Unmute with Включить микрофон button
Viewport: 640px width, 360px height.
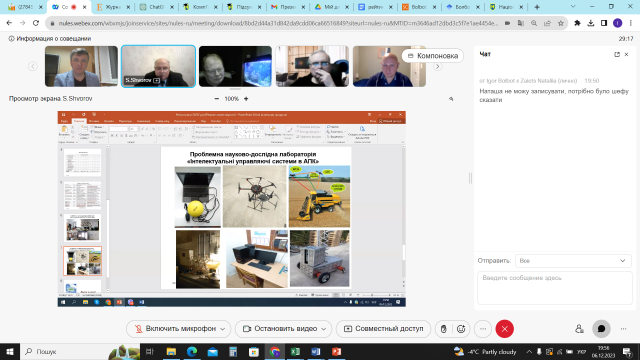coord(176,329)
